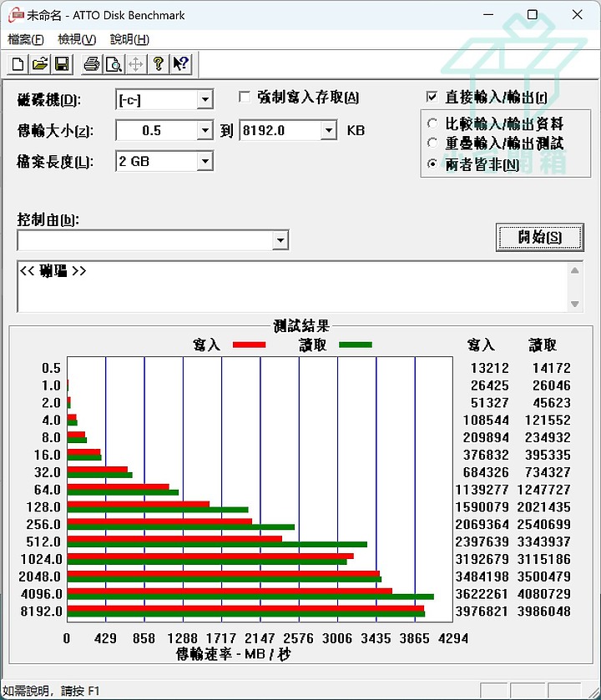601x700 pixels.
Task: Click the 1024.0 transfer size row label
Action: (x=41, y=559)
